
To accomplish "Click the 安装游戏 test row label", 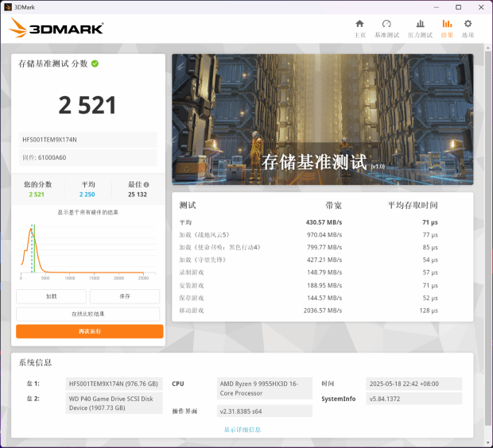I will pos(192,286).
